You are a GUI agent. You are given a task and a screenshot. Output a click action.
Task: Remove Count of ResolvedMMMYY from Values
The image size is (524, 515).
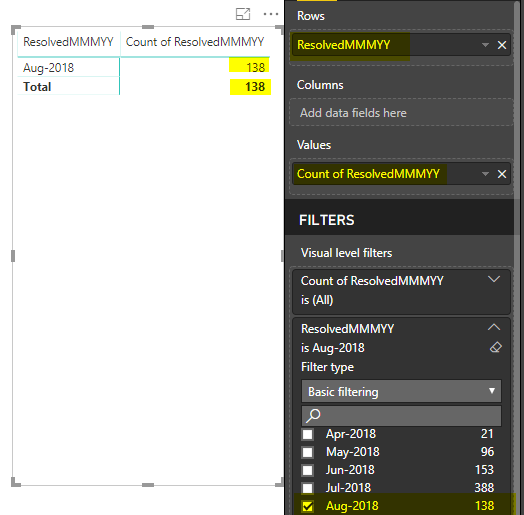coord(502,174)
